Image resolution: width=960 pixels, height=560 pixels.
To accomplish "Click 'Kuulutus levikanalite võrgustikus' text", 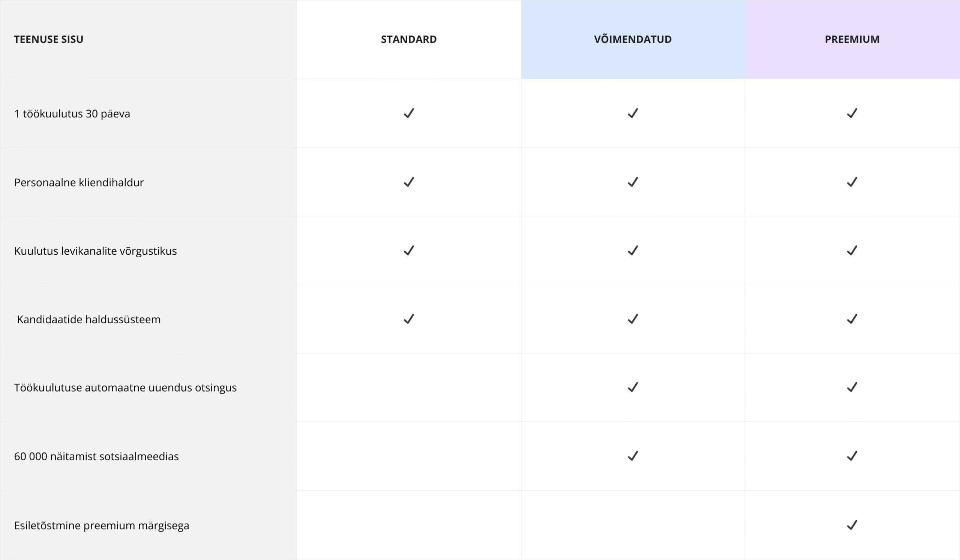I will click(95, 251).
